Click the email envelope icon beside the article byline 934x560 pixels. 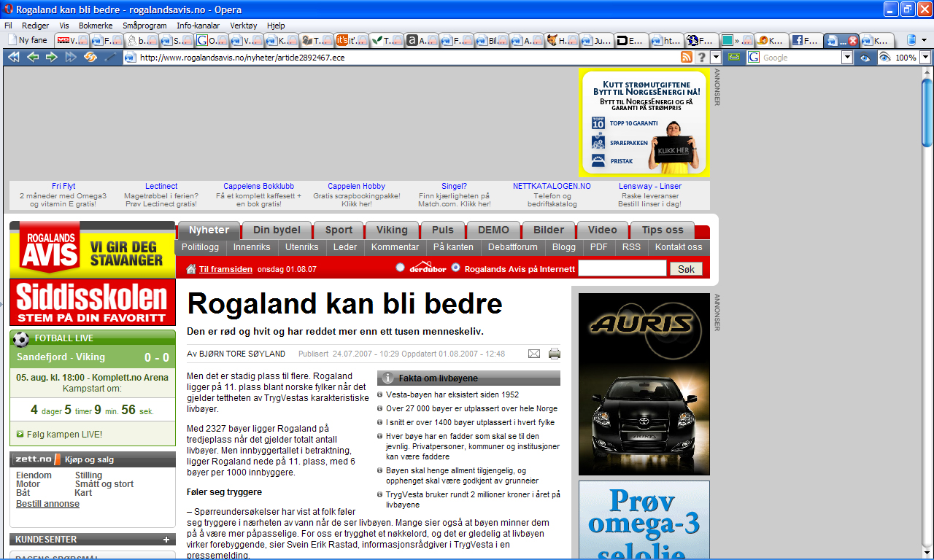[x=534, y=354]
